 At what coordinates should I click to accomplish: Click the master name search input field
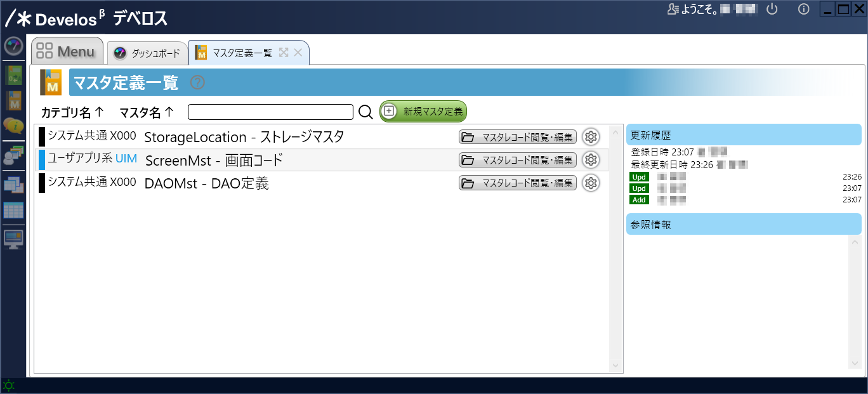click(x=270, y=112)
